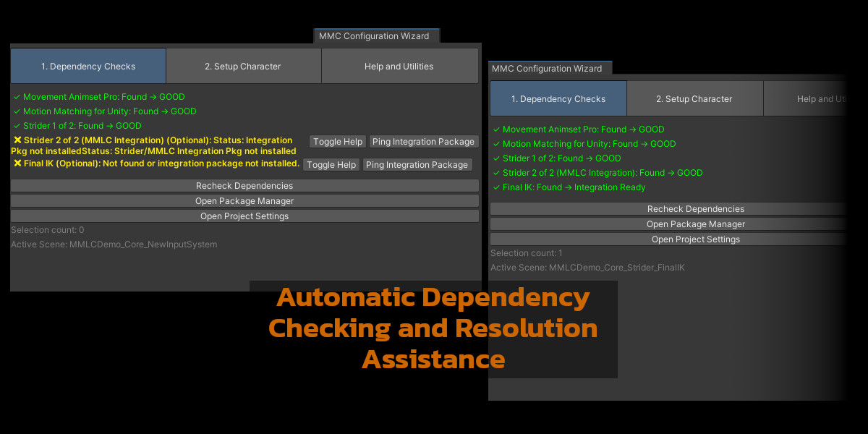Viewport: 868px width, 434px height.
Task: Click green checkmark beside Final IK in right window
Action: [496, 187]
